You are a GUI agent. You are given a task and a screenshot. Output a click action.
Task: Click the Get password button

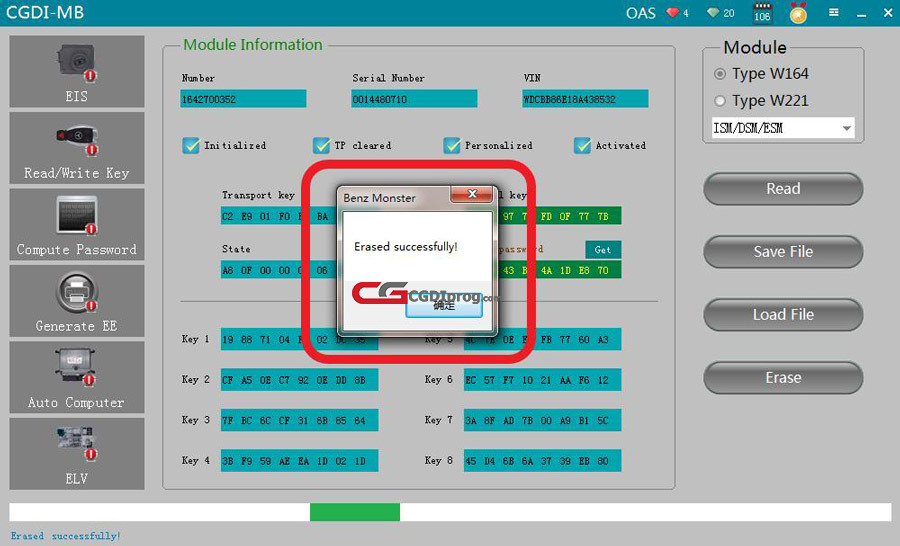(x=603, y=250)
